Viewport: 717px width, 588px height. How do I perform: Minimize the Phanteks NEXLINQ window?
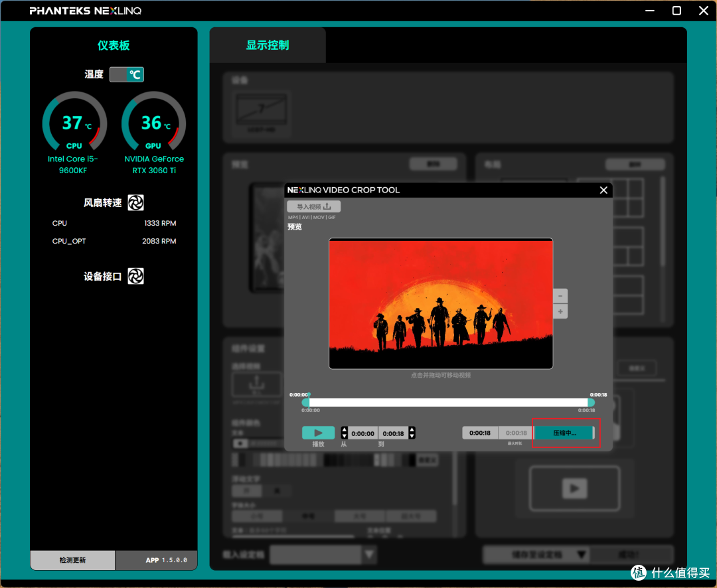650,11
